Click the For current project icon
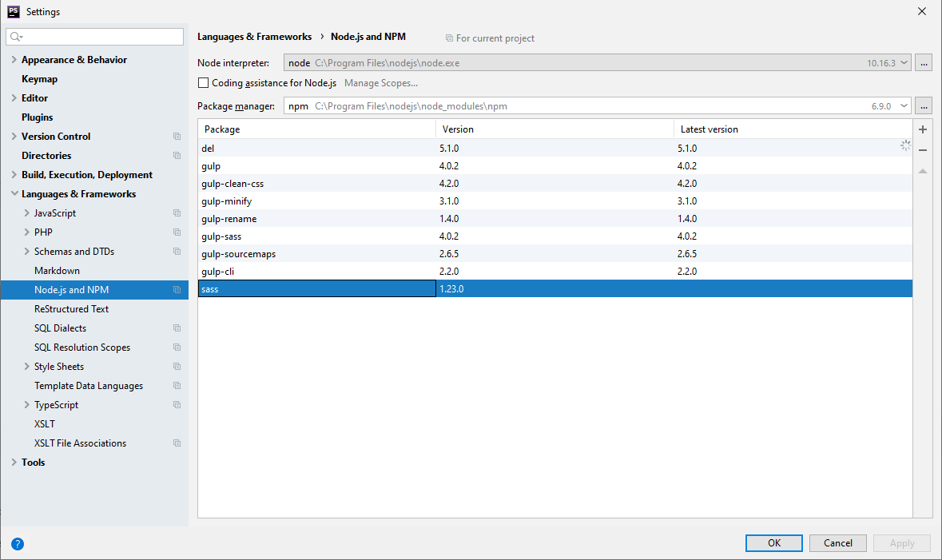942x560 pixels. [450, 38]
